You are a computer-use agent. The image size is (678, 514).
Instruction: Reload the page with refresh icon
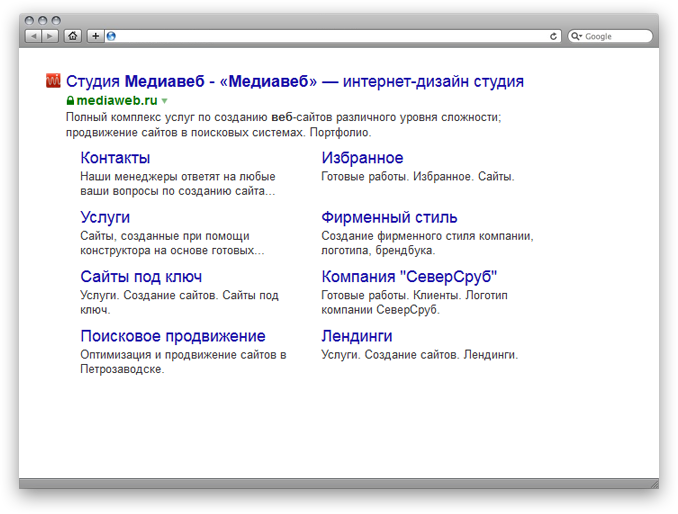553,36
